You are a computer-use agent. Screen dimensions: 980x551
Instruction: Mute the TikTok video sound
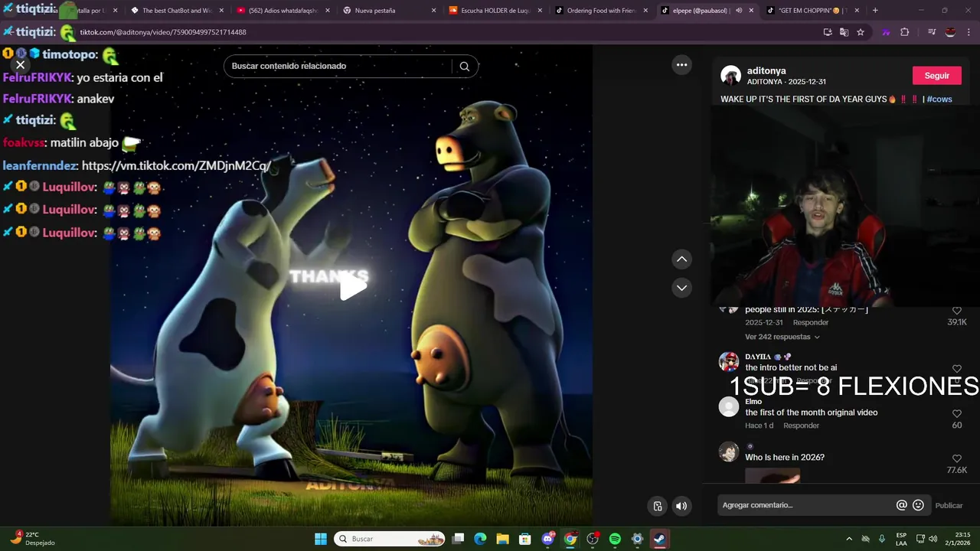681,506
